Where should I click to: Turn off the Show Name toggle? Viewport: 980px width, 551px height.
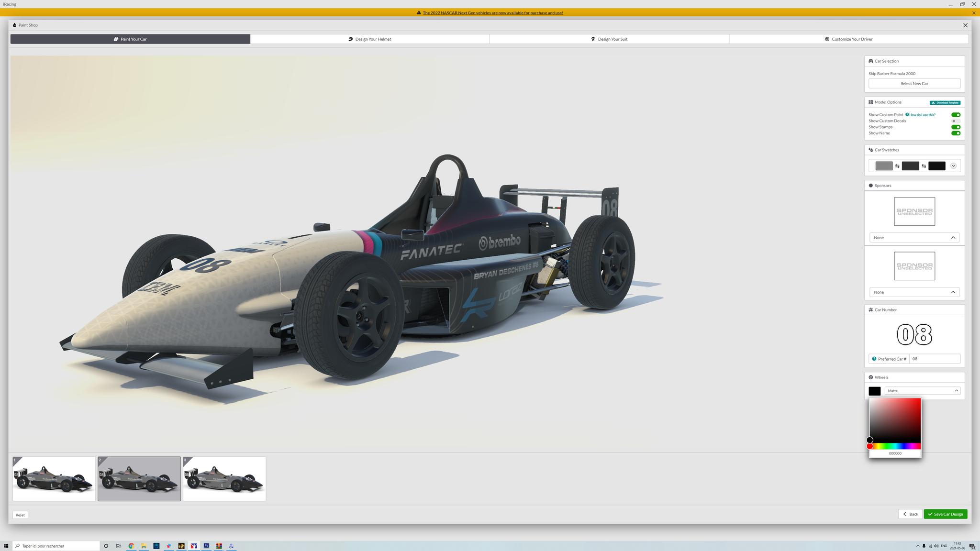click(x=956, y=133)
